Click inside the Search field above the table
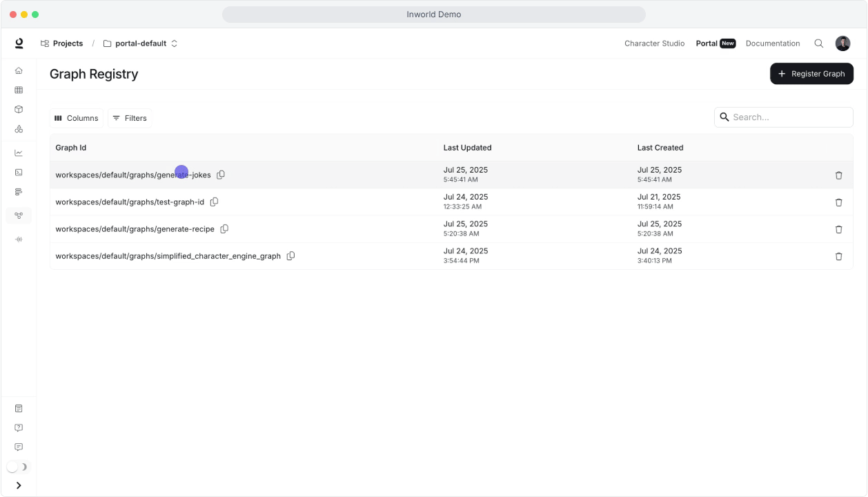868x497 pixels. point(783,118)
